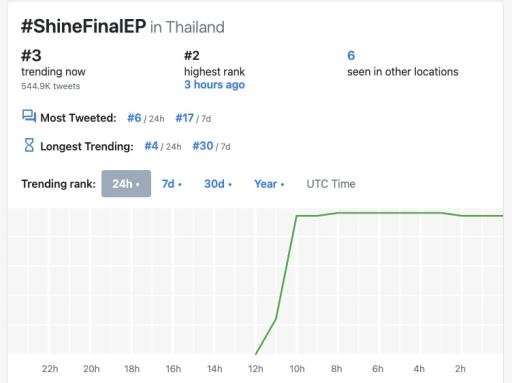Switch to the 30d trending rank view
Viewport: 512px width, 383px height.
pyautogui.click(x=218, y=184)
